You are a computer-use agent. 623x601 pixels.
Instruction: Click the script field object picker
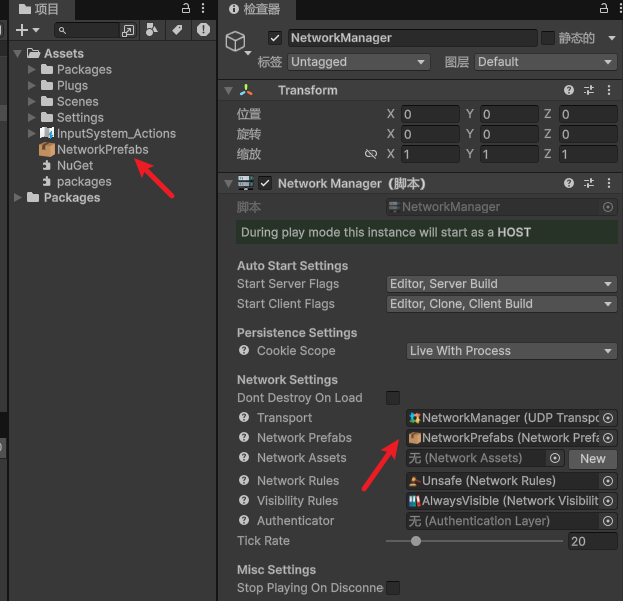click(608, 207)
